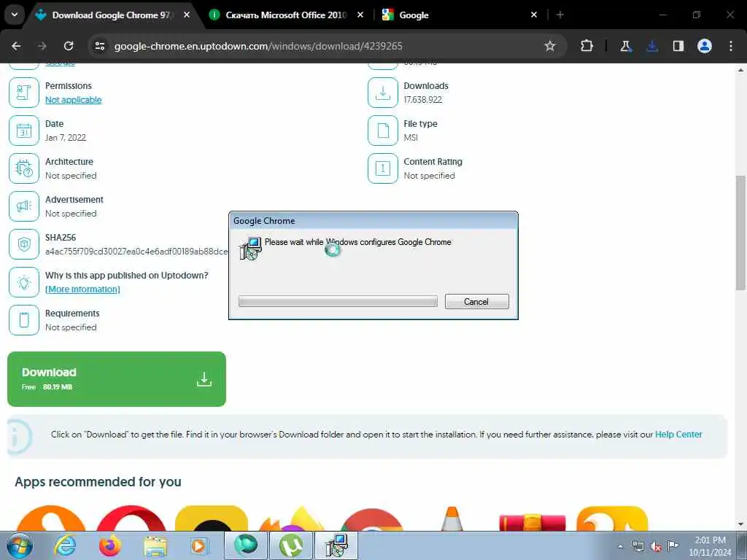The image size is (747, 560).
Task: Click the Permissions icon
Action: 24,93
